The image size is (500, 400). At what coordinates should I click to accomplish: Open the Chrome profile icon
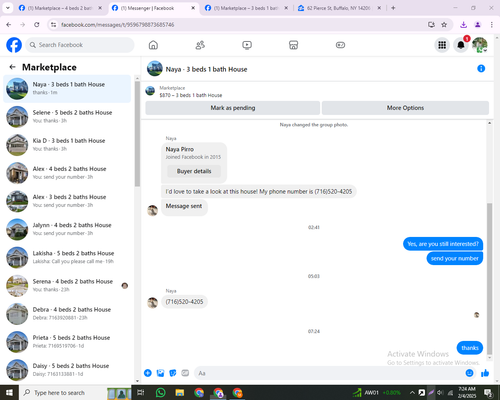[x=478, y=25]
